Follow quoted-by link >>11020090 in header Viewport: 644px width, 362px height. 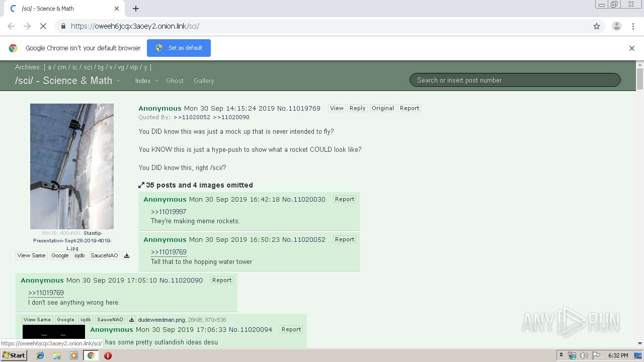point(231,117)
